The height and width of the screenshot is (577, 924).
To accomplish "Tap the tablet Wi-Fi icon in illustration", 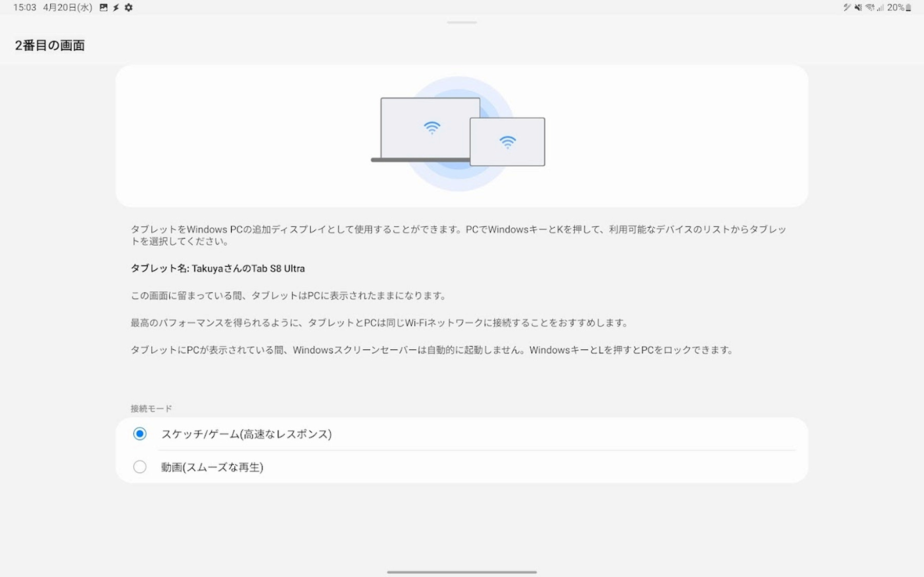I will pos(508,143).
